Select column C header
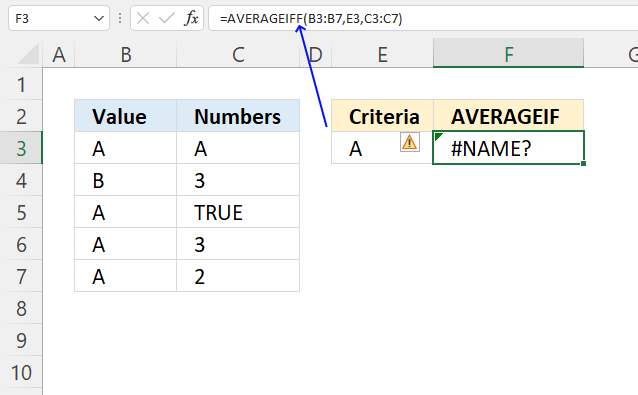 (238, 55)
